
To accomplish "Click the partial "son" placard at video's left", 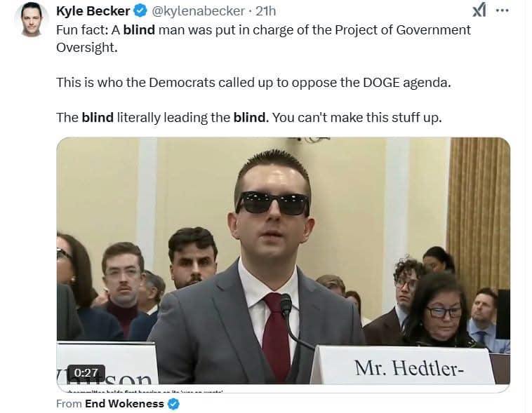I will point(107,363).
